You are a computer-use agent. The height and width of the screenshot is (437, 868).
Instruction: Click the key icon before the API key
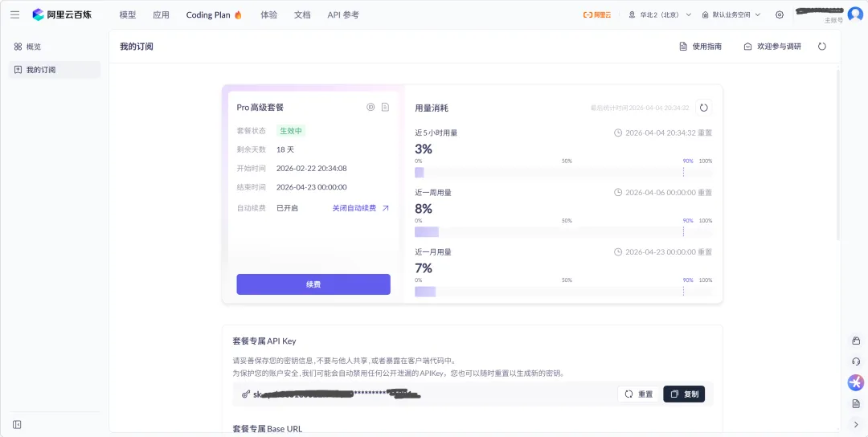(x=246, y=394)
